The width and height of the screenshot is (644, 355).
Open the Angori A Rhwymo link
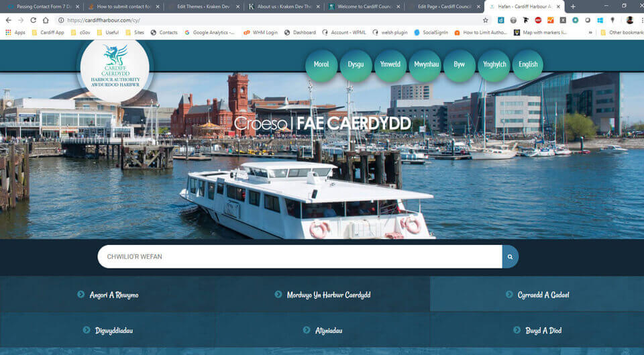113,295
